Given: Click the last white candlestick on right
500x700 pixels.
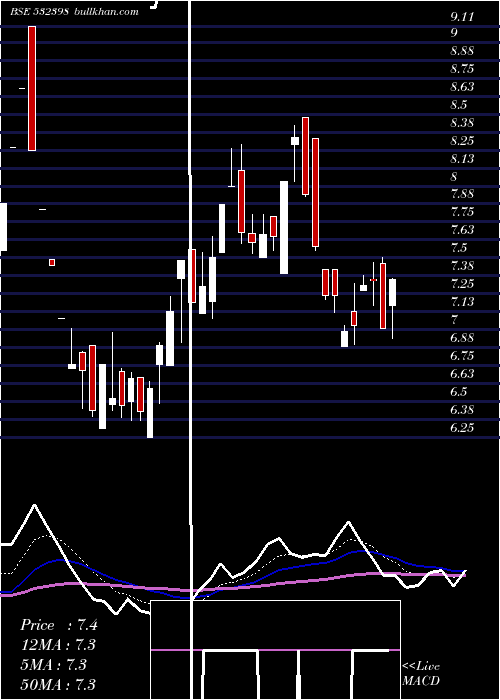Looking at the screenshot, I should 392,292.
